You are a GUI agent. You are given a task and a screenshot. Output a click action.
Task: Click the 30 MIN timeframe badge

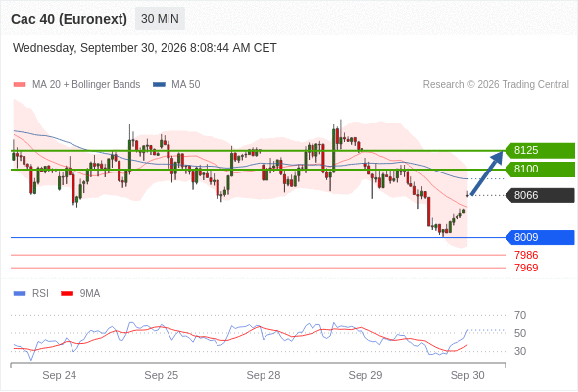[160, 19]
